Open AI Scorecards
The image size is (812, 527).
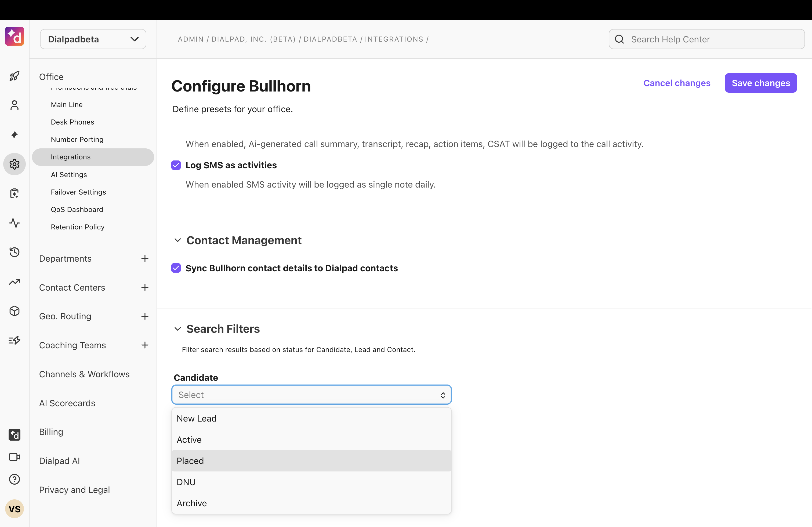(67, 403)
